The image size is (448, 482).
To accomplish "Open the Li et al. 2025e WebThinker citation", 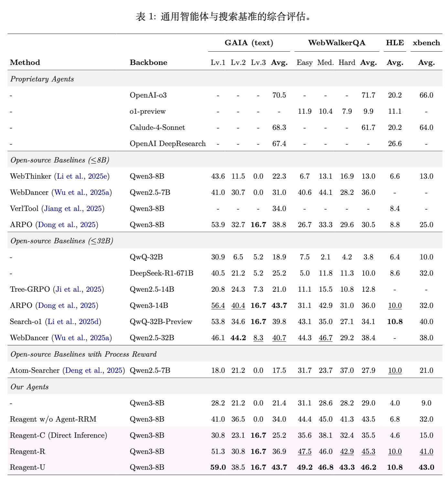I will pos(82,176).
